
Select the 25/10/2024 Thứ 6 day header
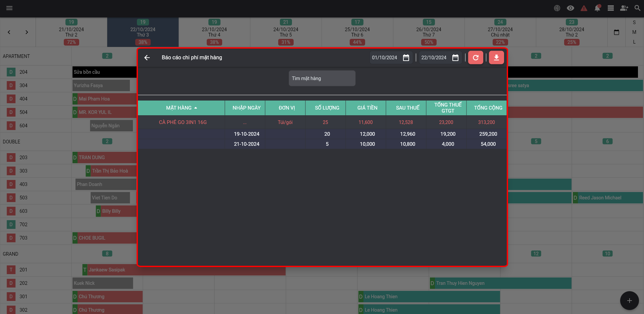(357, 32)
